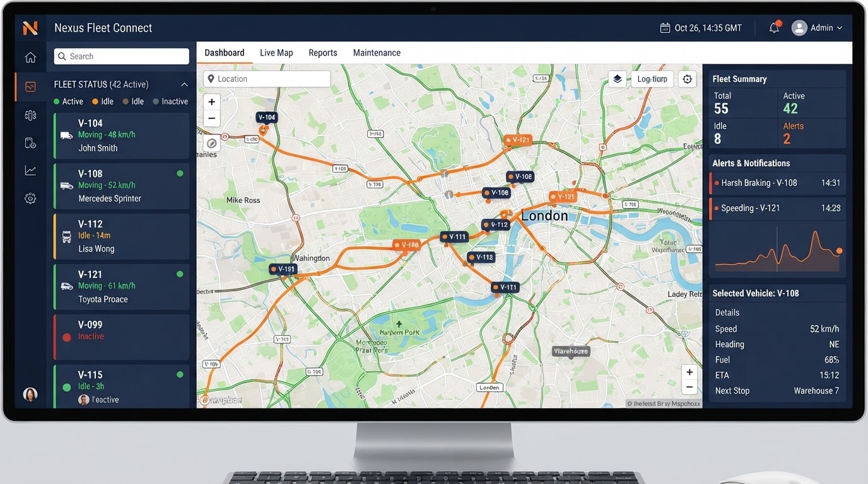Screen dimensions: 868x484
Task: Click the Oct 26, 14:35 GMT date text
Action: [x=708, y=28]
